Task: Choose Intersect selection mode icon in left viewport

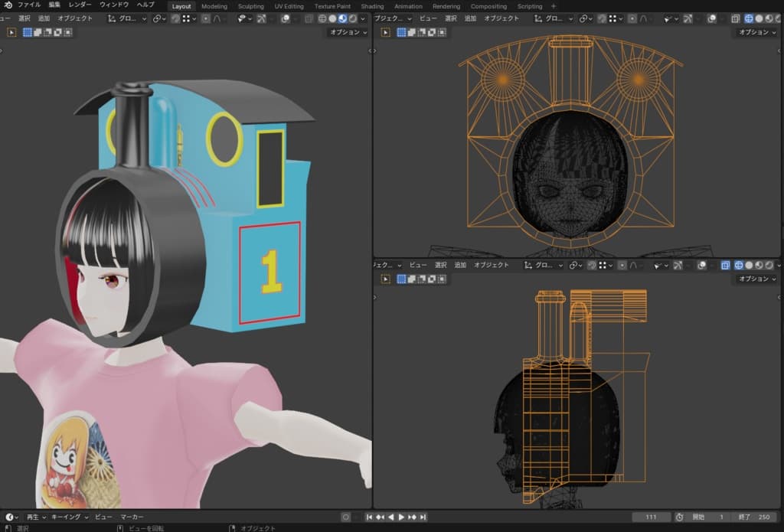Action: (68, 32)
